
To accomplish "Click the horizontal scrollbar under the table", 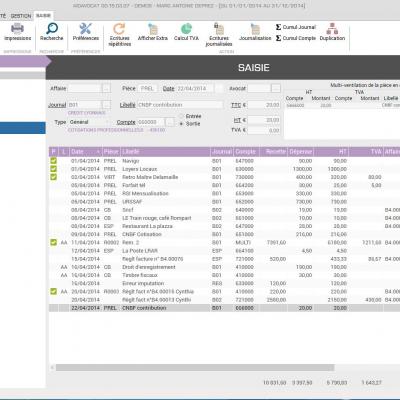I will point(195,368).
